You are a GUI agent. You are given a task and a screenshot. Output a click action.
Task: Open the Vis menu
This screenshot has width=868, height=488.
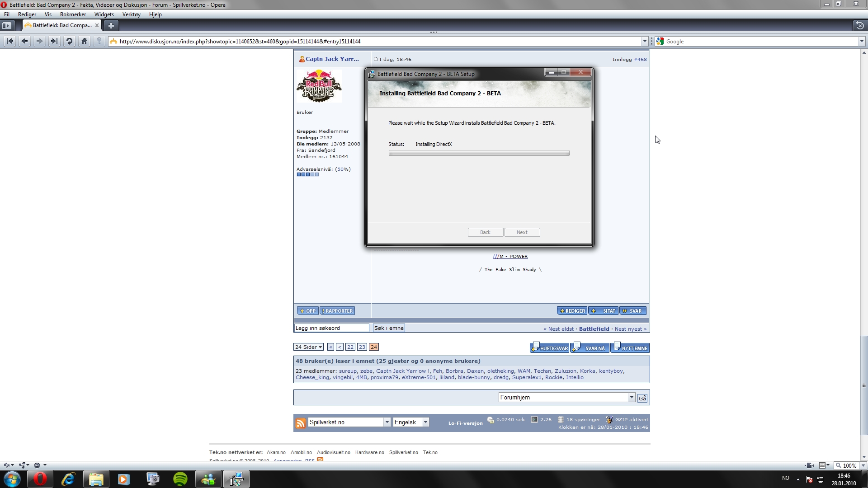point(48,14)
